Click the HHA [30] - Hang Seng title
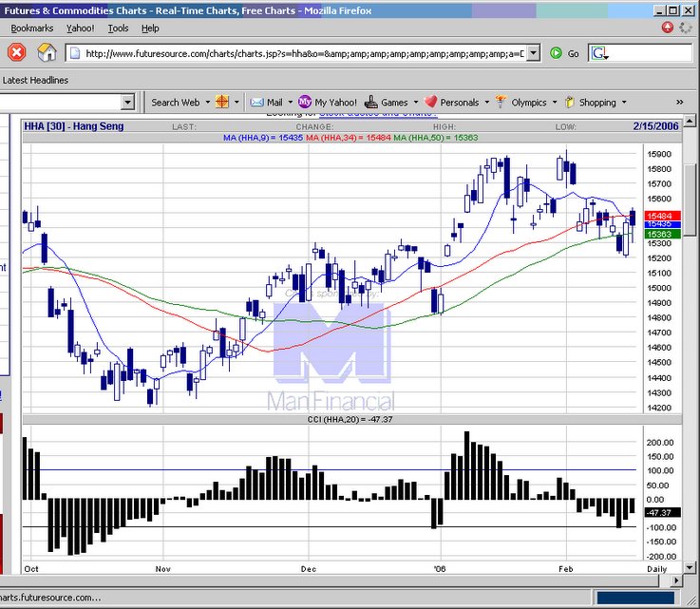 click(x=74, y=126)
